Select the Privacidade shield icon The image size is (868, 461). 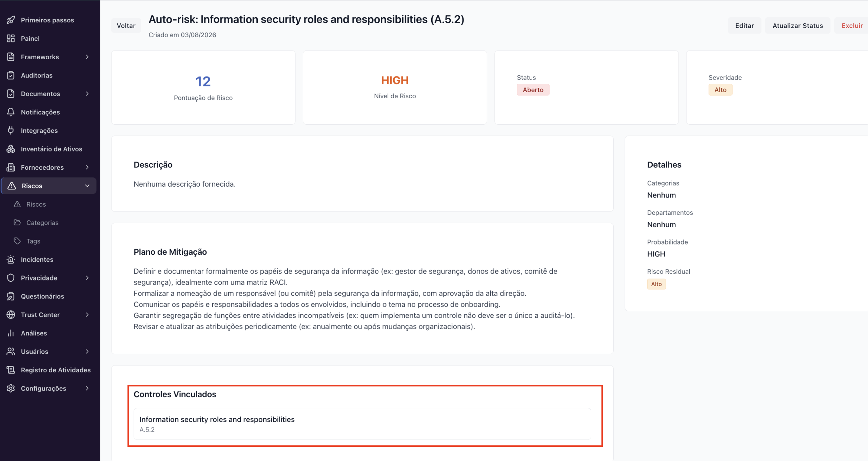coord(11,278)
